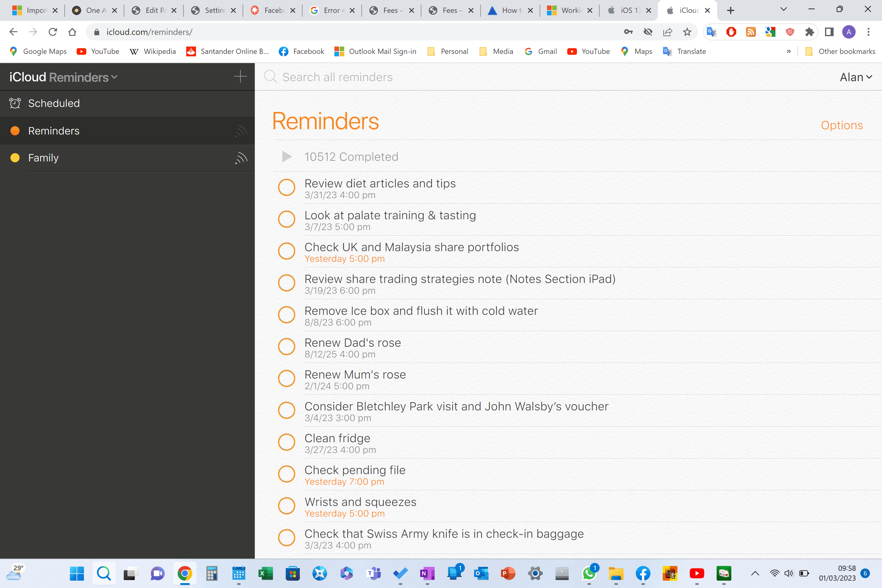The image size is (882, 588).
Task: Open Microsoft Teams from the taskbar
Action: pos(374,573)
